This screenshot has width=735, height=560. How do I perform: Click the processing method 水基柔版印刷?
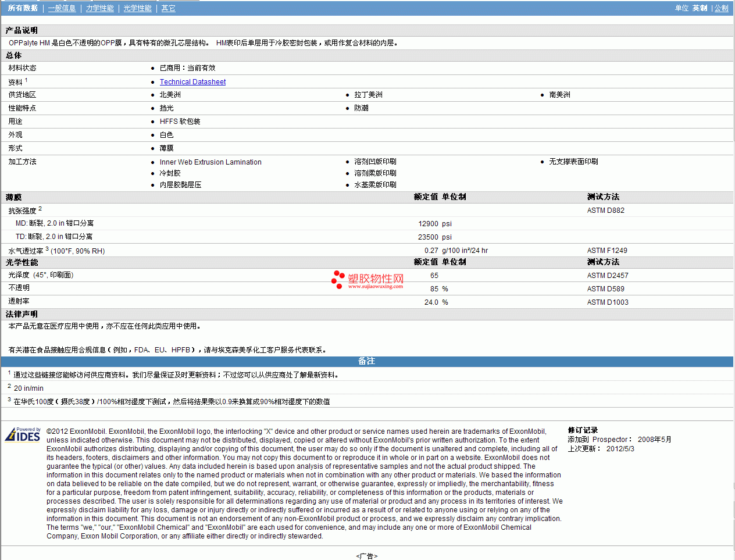pyautogui.click(x=375, y=185)
